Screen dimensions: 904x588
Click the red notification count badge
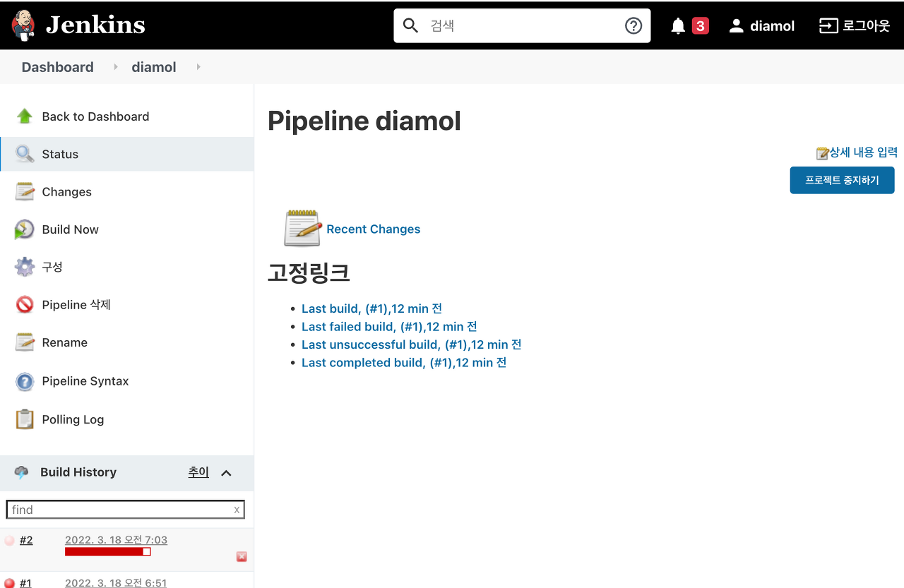[x=700, y=26]
